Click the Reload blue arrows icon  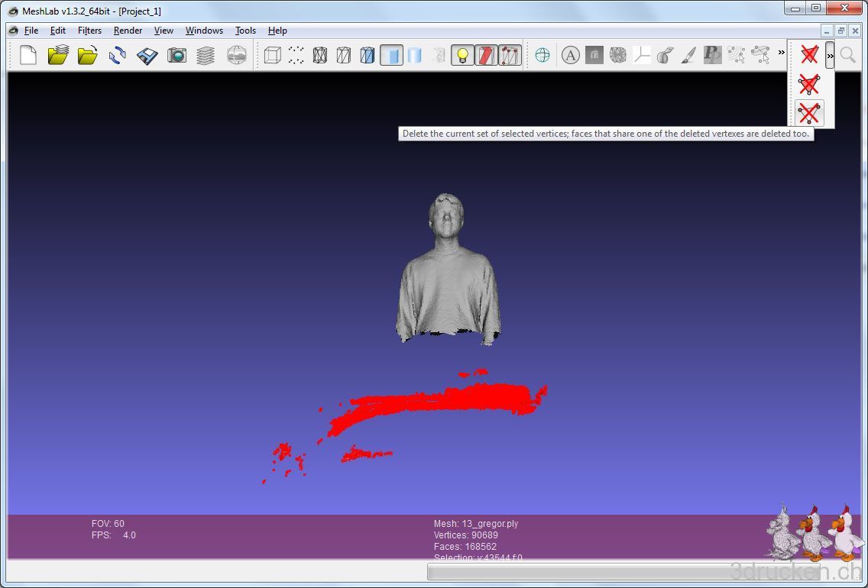118,55
